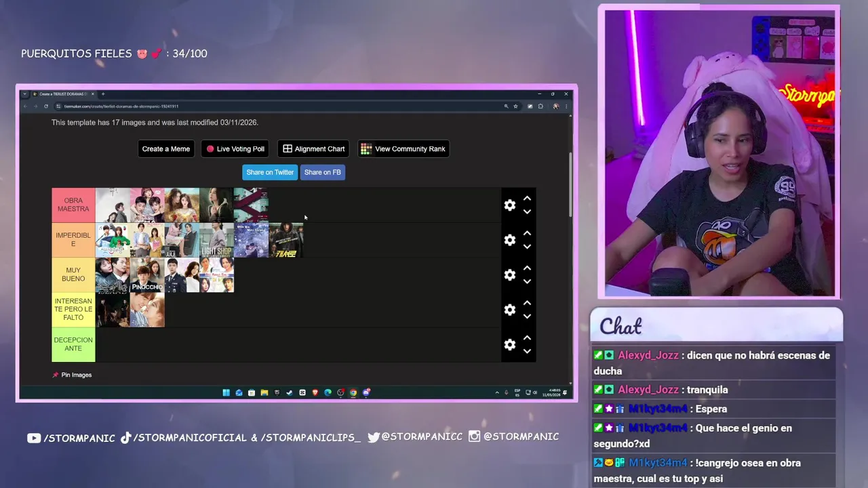The height and width of the screenshot is (488, 868).
Task: Switch to Chrome in the taskbar
Action: coord(353,392)
